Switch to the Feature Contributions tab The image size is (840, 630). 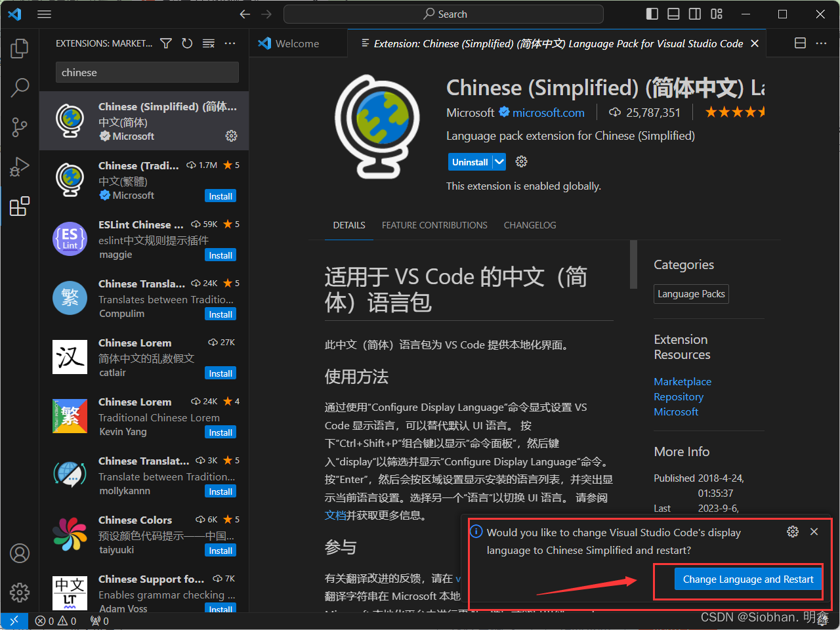[434, 225]
